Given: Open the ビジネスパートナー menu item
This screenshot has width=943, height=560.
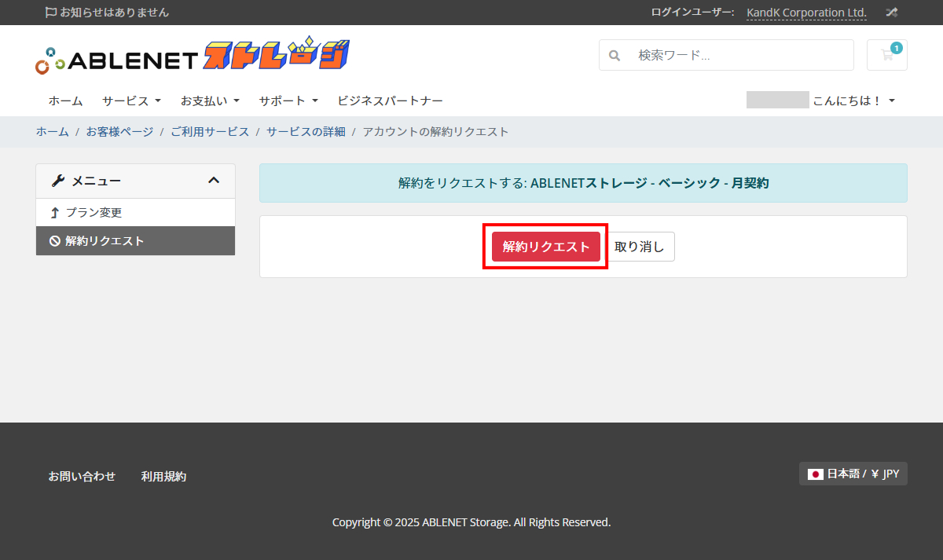Looking at the screenshot, I should click(x=390, y=101).
